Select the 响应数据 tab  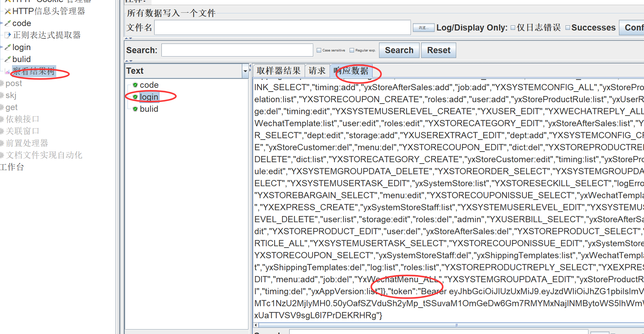click(x=351, y=71)
